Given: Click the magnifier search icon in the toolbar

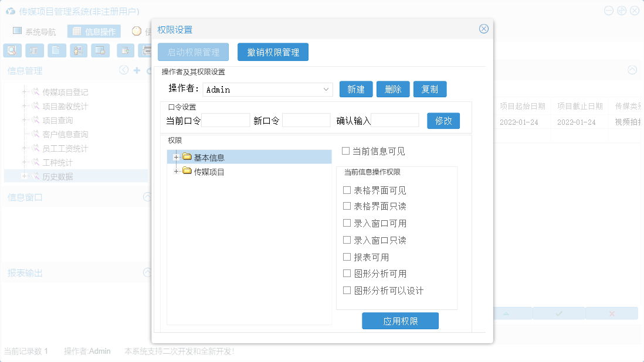Looking at the screenshot, I should [x=12, y=50].
